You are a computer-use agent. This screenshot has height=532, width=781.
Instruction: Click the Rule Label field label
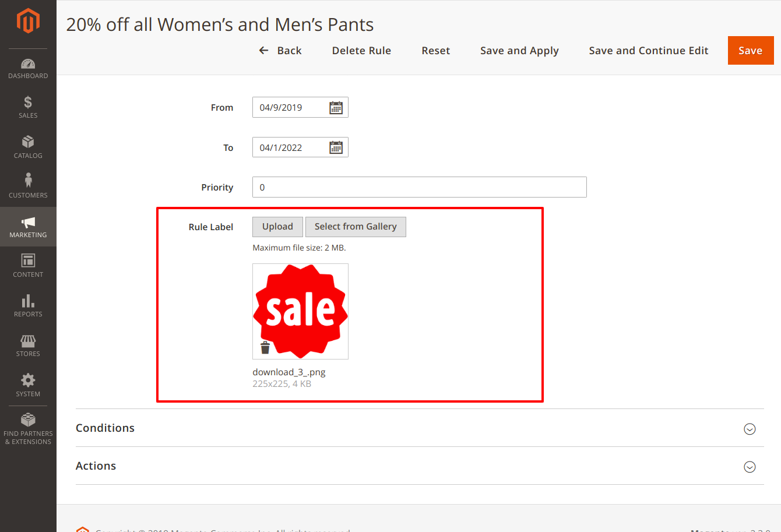[211, 227]
